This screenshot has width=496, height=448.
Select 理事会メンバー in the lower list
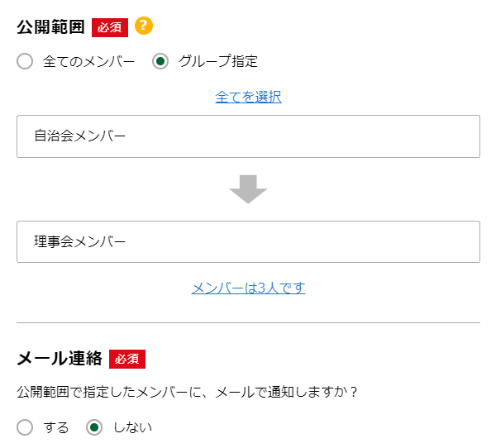[x=80, y=242]
